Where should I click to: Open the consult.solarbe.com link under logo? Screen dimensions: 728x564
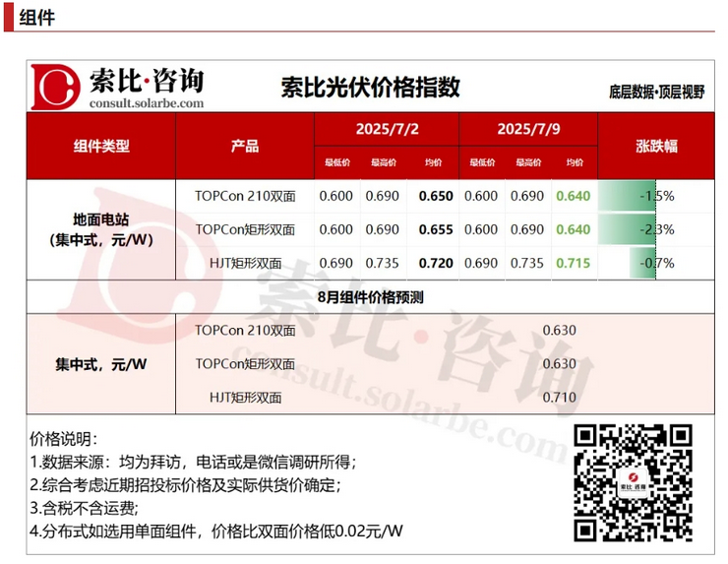coord(147,103)
